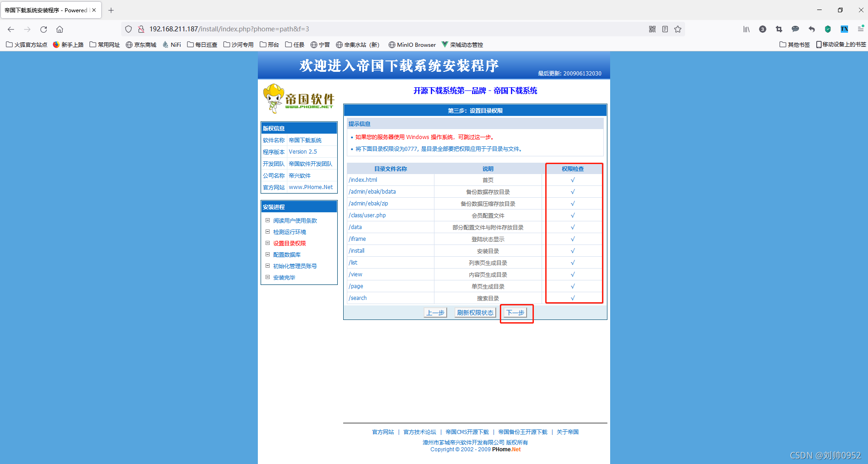Open the browser home page
This screenshot has height=464, width=868.
(x=59, y=29)
